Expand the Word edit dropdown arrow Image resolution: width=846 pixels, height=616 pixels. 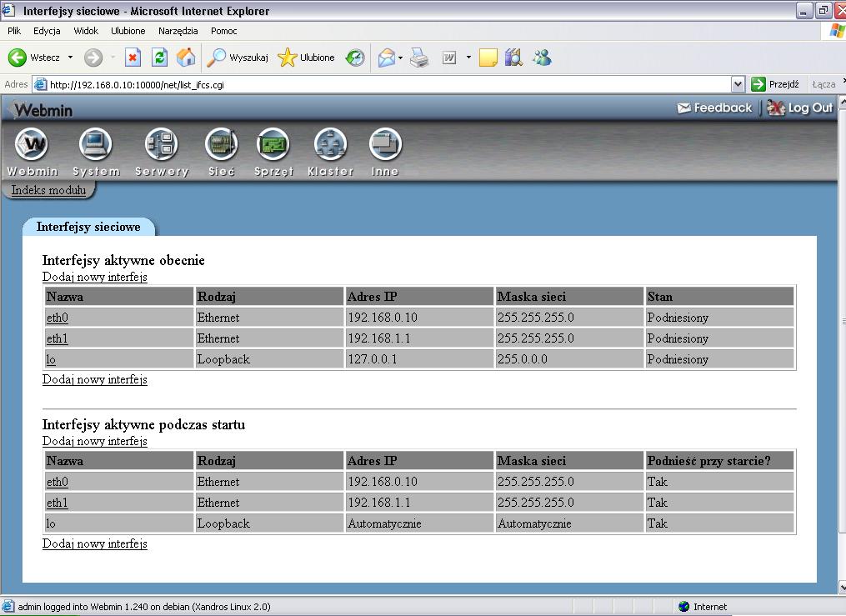[468, 58]
